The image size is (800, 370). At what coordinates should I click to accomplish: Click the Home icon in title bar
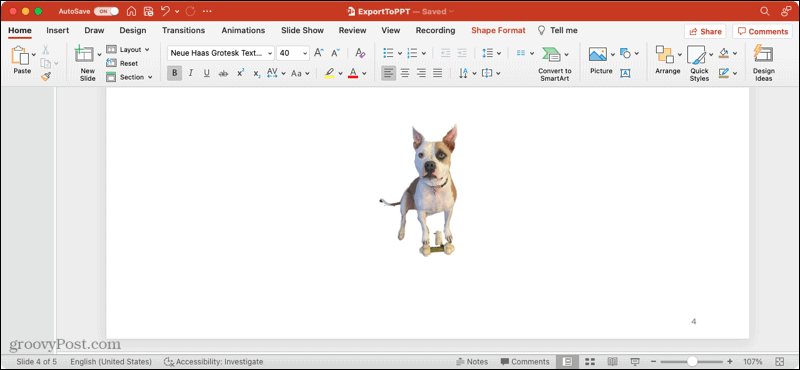(x=132, y=11)
